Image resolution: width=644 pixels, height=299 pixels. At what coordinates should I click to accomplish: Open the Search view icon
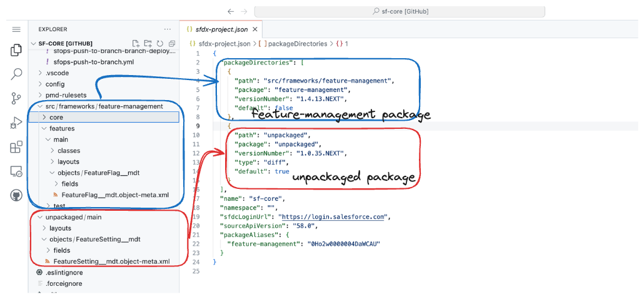[x=17, y=74]
